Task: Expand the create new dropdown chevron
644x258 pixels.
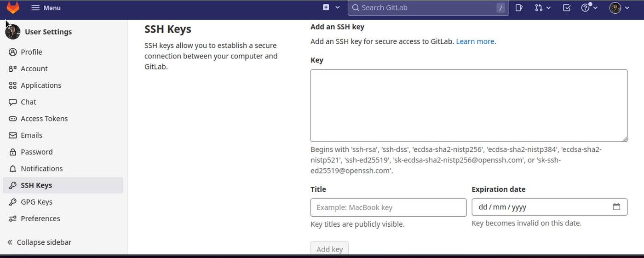Action: (338, 7)
